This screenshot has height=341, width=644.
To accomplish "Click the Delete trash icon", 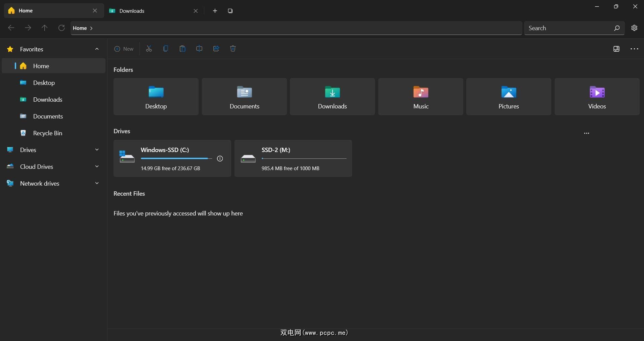I will 233,49.
